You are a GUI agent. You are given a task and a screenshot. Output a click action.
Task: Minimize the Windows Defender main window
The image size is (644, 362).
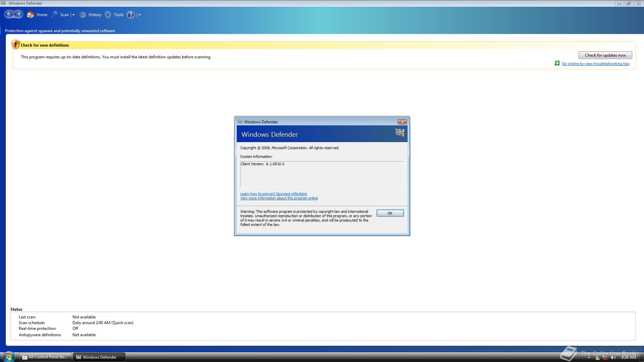pos(619,3)
